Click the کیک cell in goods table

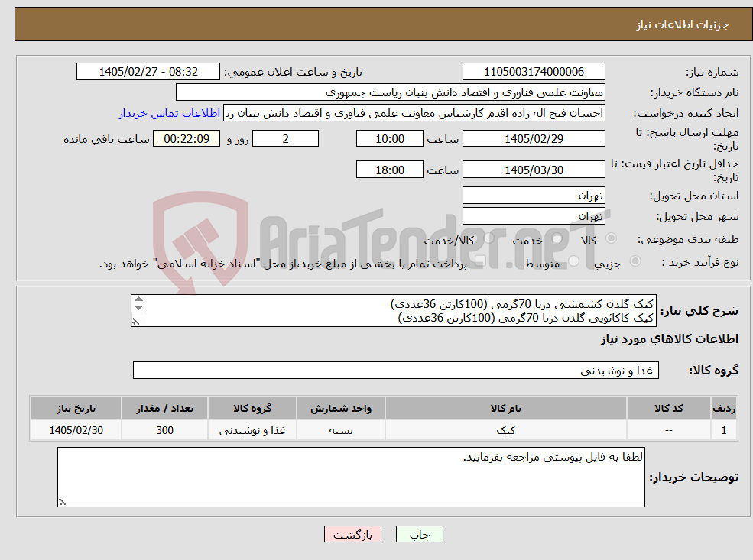pos(505,430)
